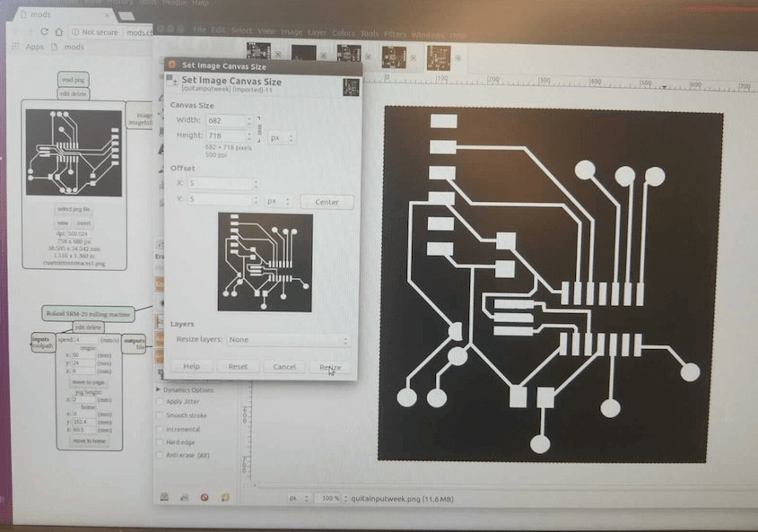This screenshot has height=532, width=758.
Task: Open GIMP's Filters menu
Action: 395,34
